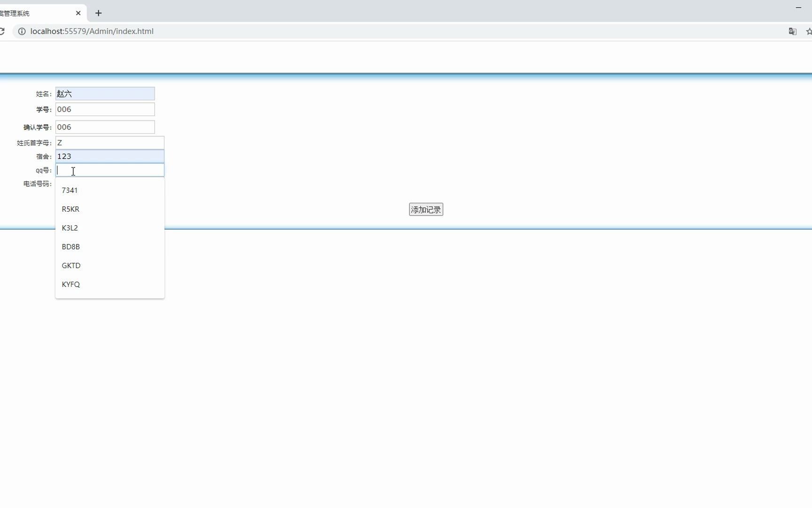Click the 学号 field showing 006
The height and width of the screenshot is (508, 812).
[x=104, y=109]
